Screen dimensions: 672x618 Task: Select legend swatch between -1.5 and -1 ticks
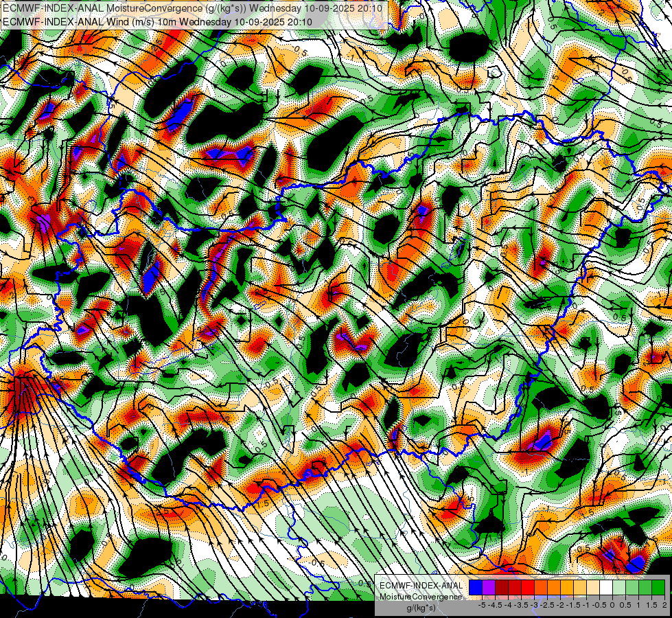pos(580,588)
